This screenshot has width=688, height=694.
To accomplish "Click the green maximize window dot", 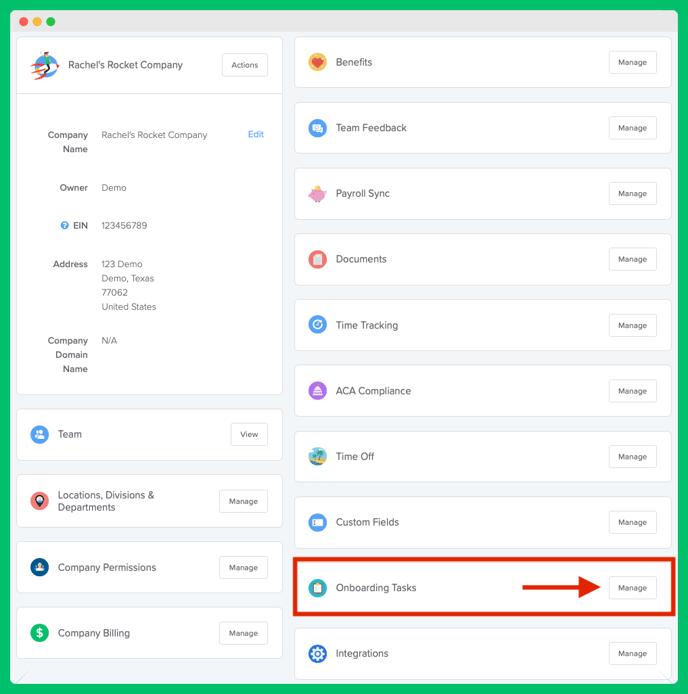I will click(x=50, y=21).
